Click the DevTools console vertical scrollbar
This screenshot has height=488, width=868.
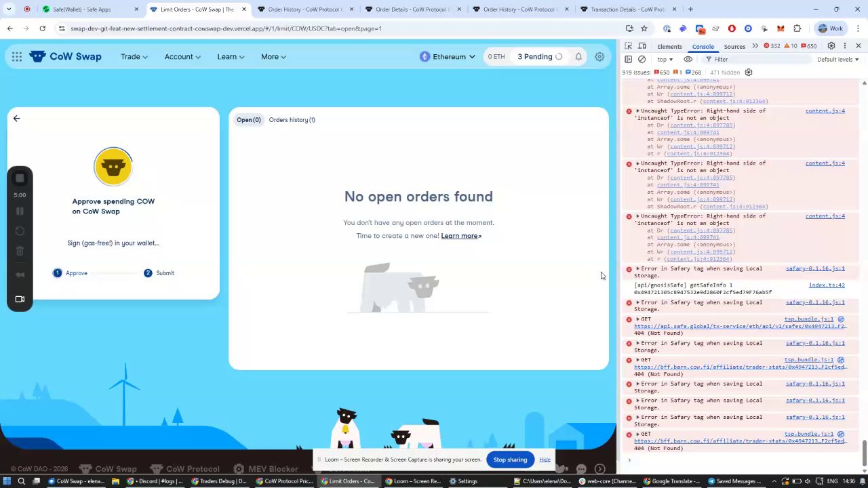864,453
